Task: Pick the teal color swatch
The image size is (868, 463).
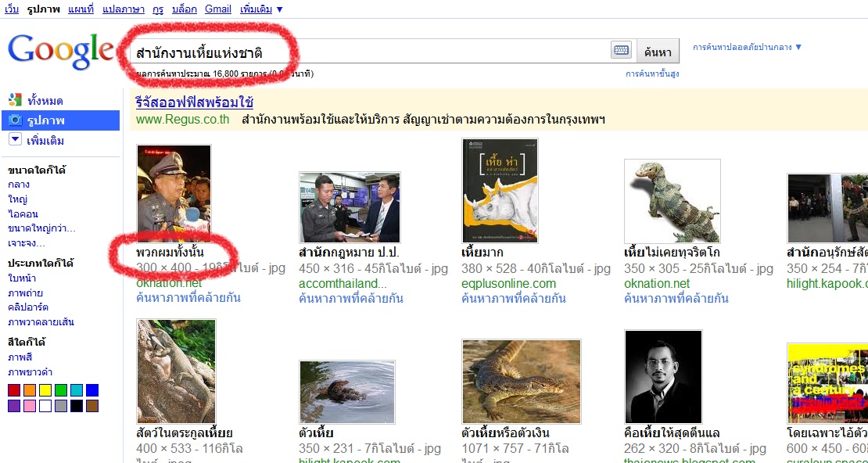Action: 77,390
